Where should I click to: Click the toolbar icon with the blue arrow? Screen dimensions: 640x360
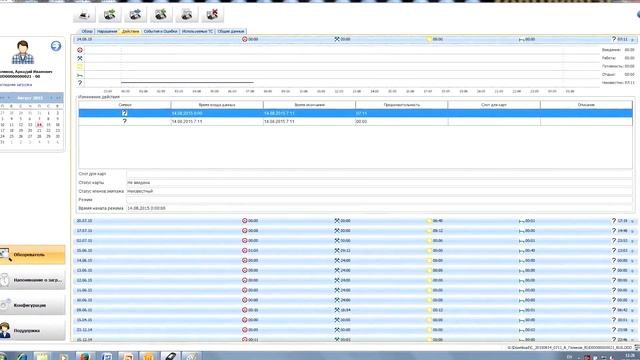[x=135, y=15]
